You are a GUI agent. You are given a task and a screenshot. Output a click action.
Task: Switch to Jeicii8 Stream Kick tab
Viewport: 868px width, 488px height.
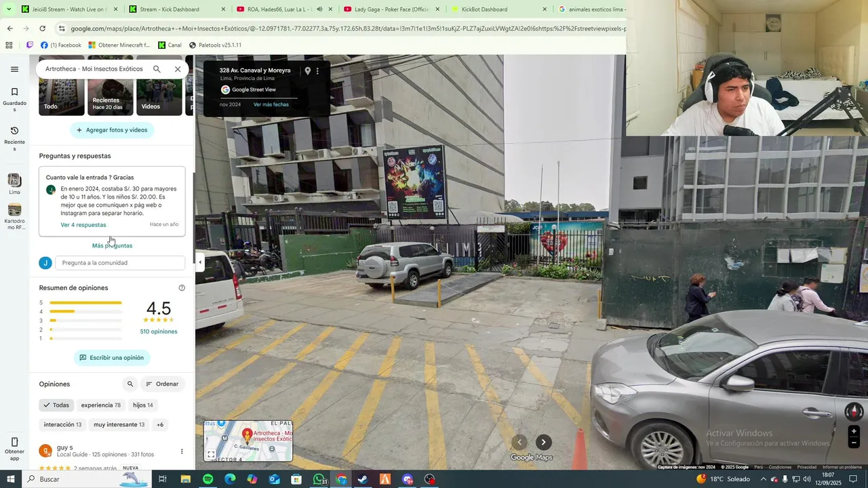pos(69,9)
